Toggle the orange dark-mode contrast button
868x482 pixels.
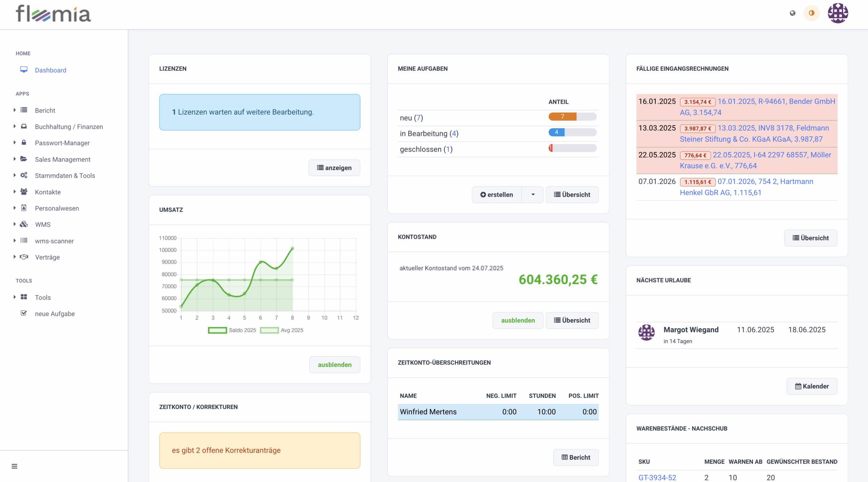pos(811,13)
